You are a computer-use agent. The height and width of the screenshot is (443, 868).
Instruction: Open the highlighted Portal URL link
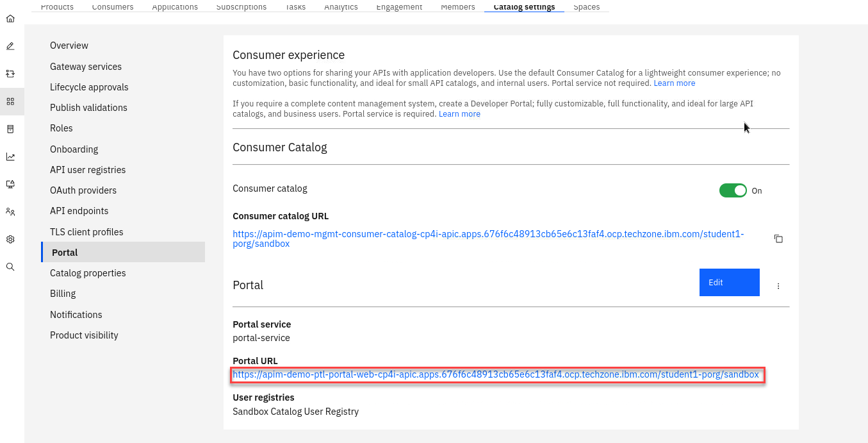coord(495,374)
